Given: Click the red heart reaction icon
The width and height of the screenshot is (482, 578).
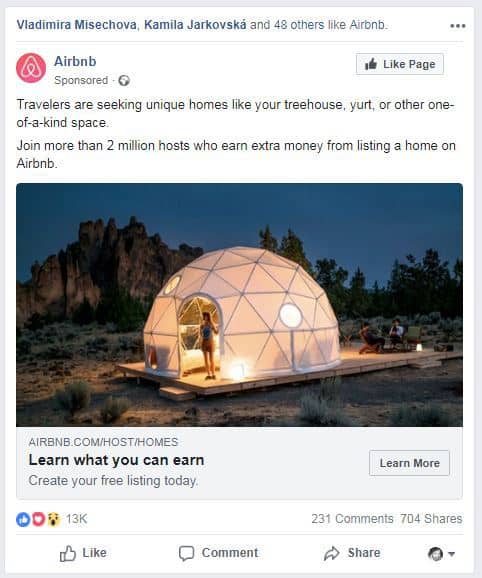Looking at the screenshot, I should coord(38,520).
